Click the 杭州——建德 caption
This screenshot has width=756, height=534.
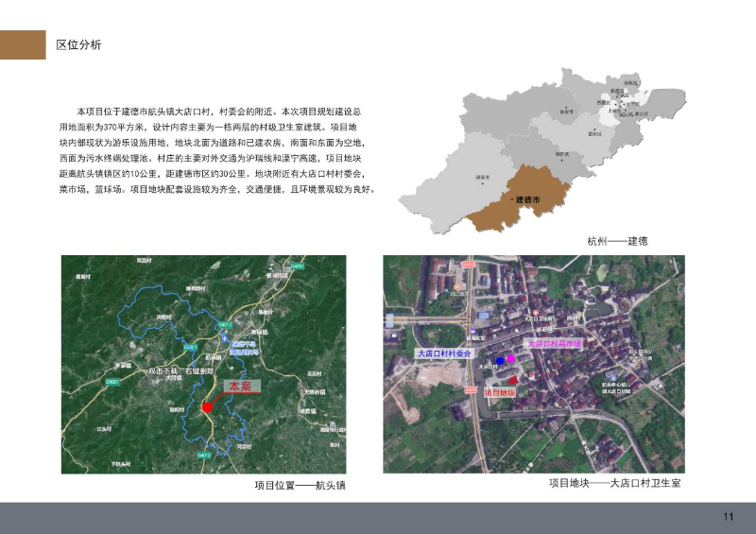click(617, 241)
